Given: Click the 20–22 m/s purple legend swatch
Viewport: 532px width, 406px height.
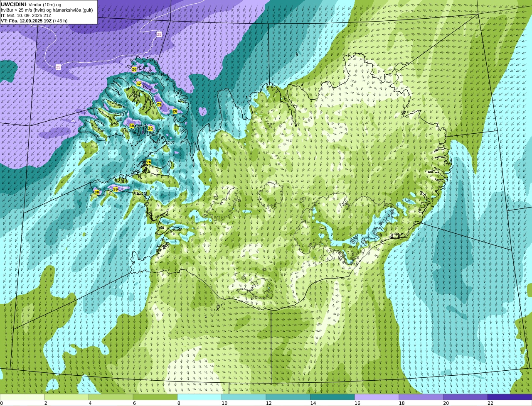Looking at the screenshot, I should pos(465,397).
